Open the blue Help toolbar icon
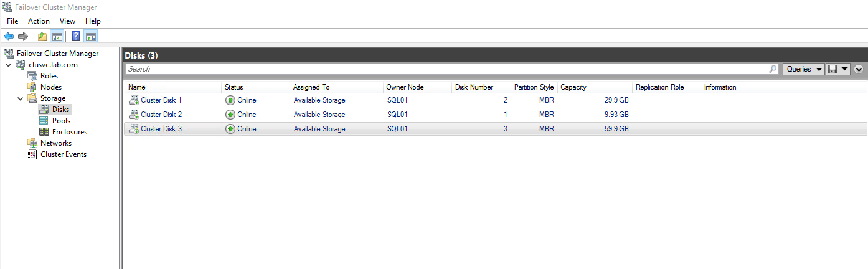 point(76,36)
